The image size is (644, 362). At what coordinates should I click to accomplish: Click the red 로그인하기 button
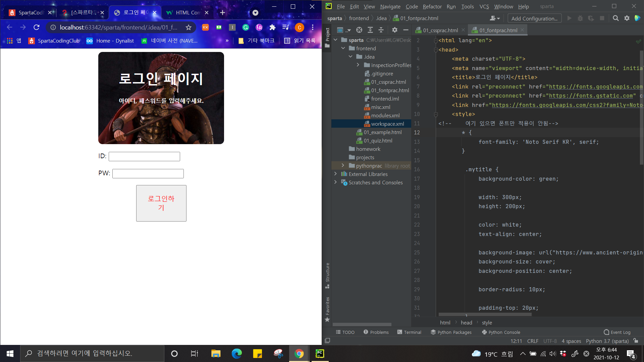click(161, 203)
